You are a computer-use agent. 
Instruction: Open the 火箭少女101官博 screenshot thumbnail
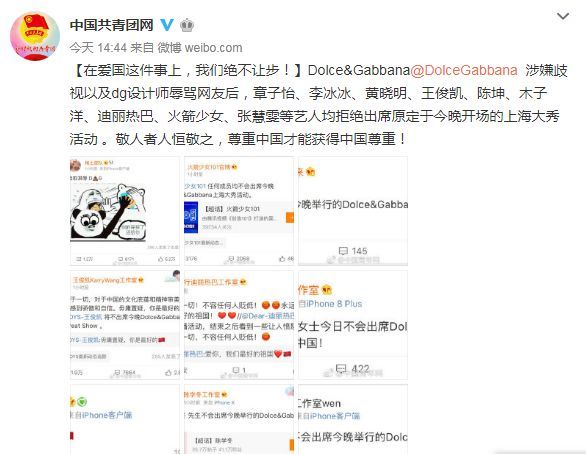[239, 211]
